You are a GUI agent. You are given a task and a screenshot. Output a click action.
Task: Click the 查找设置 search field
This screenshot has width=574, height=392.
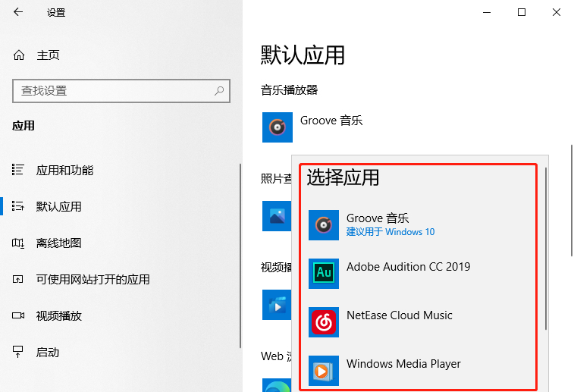(x=121, y=91)
